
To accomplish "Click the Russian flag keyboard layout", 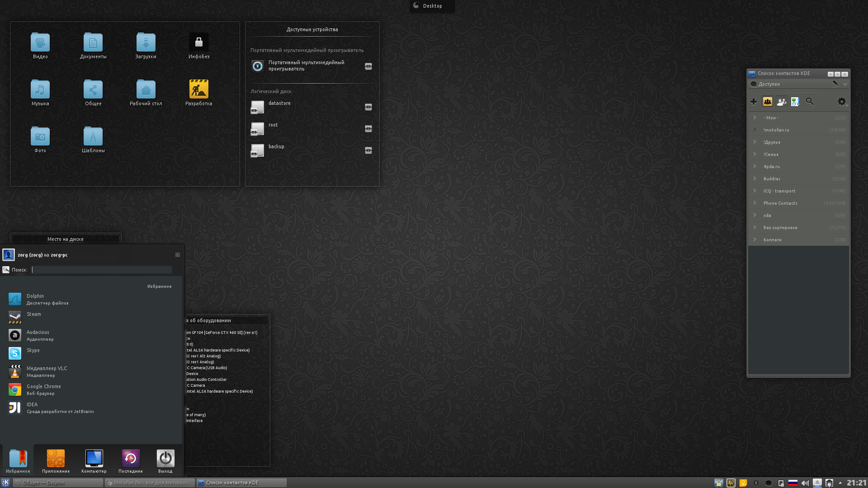I will (793, 483).
